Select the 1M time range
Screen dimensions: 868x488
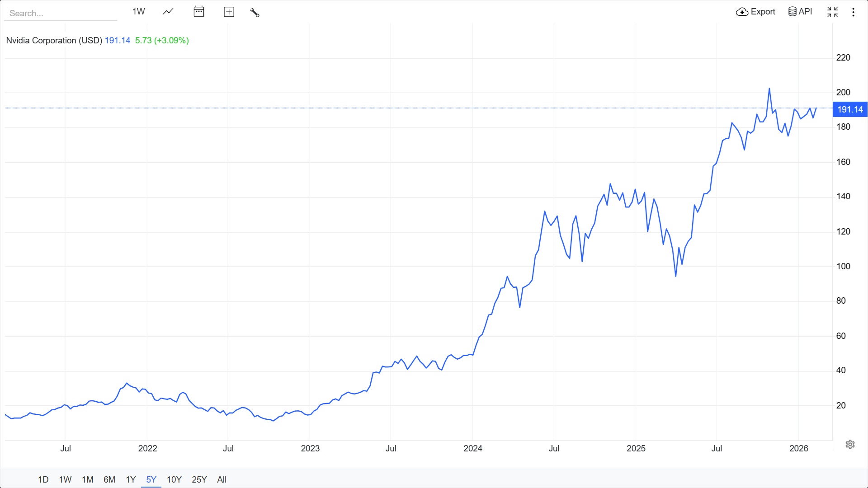pos(88,479)
